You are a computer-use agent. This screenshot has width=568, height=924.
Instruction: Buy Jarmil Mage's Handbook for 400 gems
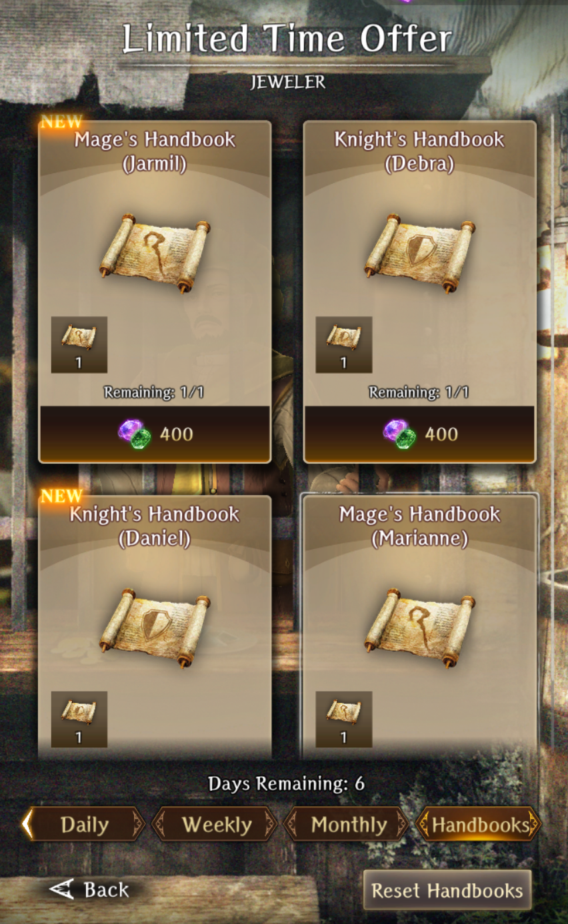point(155,434)
